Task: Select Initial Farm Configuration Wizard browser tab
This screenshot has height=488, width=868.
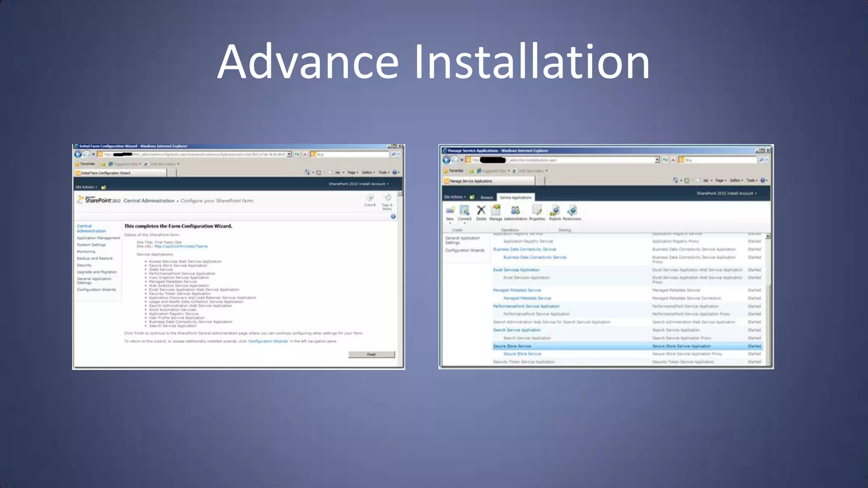Action: (x=121, y=173)
